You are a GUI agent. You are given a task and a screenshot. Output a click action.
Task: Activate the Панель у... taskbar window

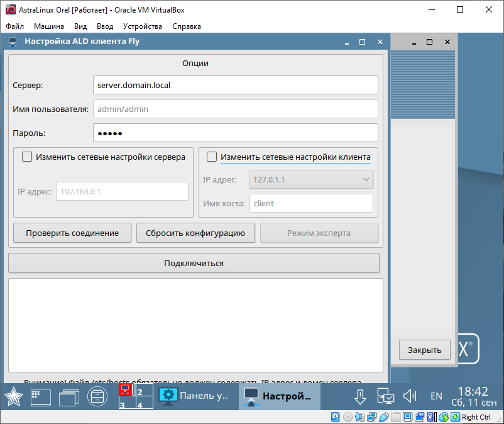(x=194, y=396)
